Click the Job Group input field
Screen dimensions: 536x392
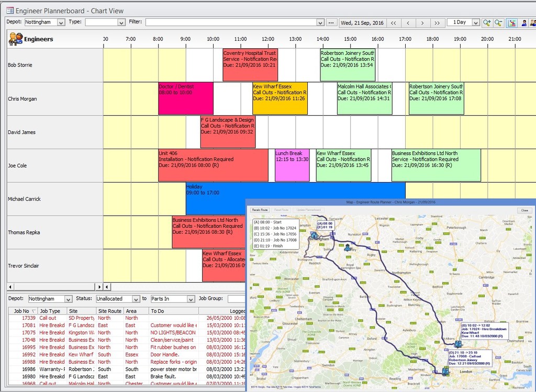point(237,299)
